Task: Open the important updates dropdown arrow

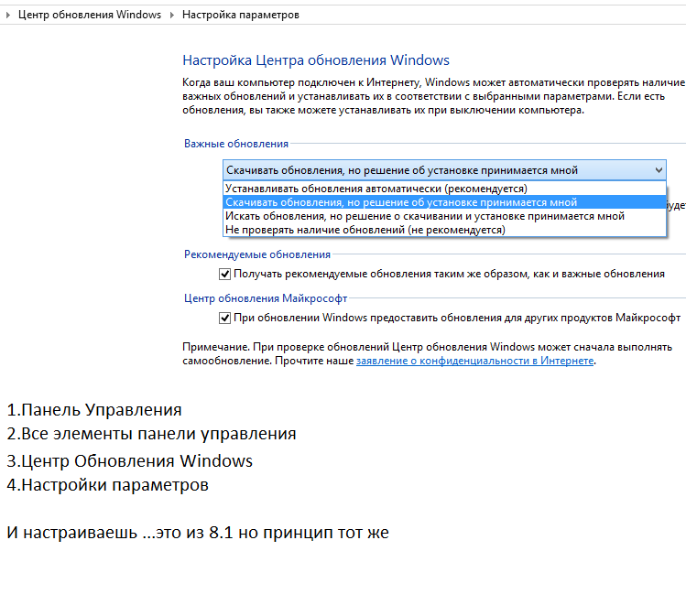Action: pos(659,170)
